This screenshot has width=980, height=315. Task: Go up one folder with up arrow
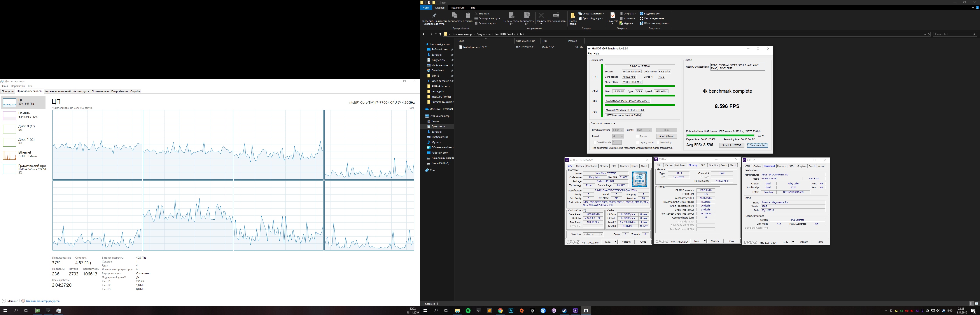(x=441, y=34)
